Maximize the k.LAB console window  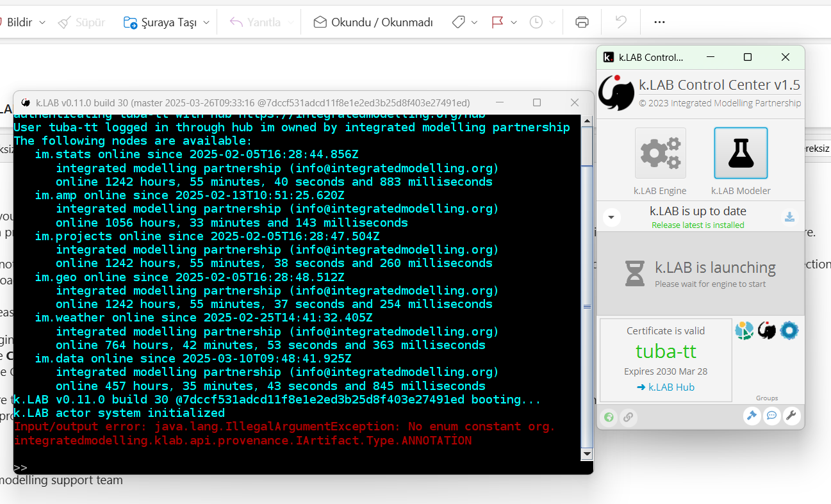[537, 102]
